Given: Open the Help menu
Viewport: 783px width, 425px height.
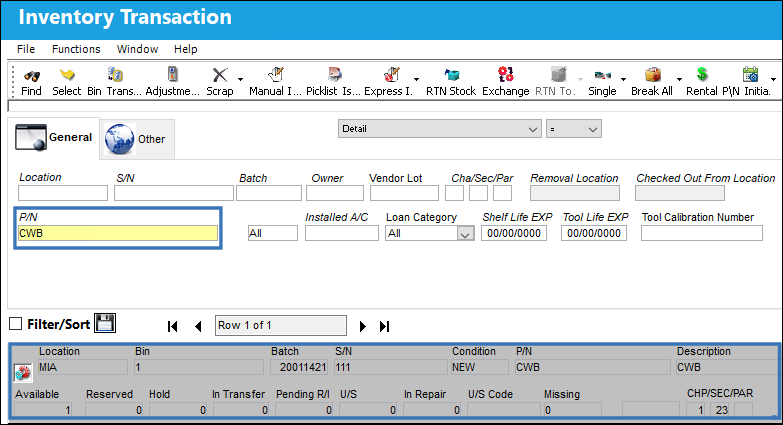Looking at the screenshot, I should click(x=186, y=49).
